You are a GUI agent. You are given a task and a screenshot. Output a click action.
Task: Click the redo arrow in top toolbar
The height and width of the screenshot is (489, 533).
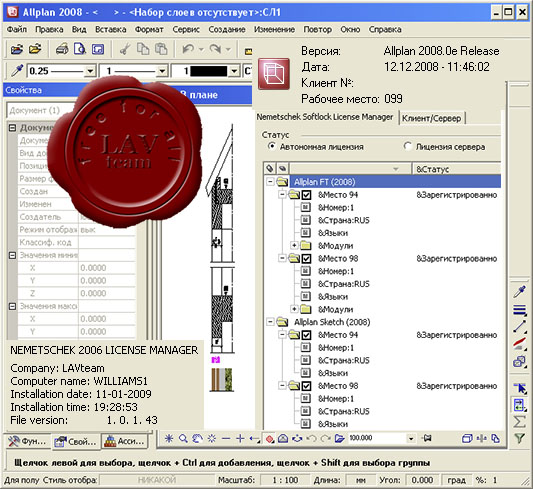tap(215, 50)
